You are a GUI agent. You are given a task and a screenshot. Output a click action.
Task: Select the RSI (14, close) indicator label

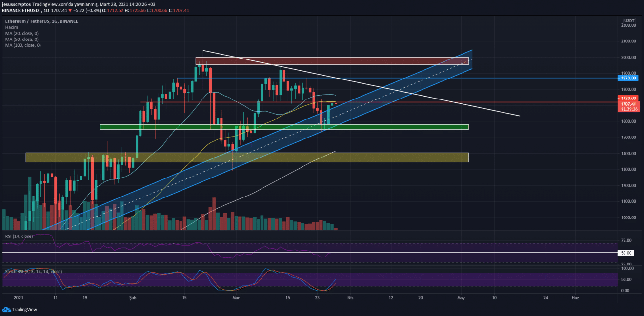19,236
